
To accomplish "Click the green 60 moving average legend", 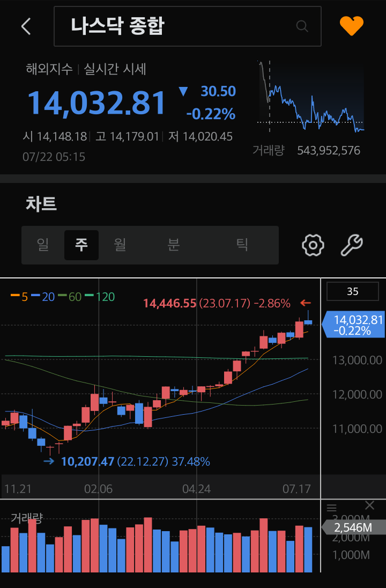I will click(x=70, y=297).
